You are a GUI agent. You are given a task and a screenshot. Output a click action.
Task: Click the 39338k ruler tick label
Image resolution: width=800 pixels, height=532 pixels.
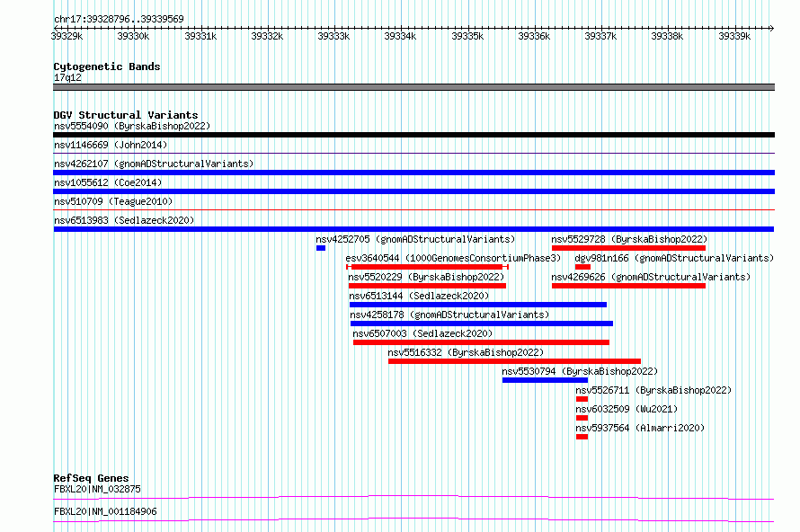(x=667, y=36)
